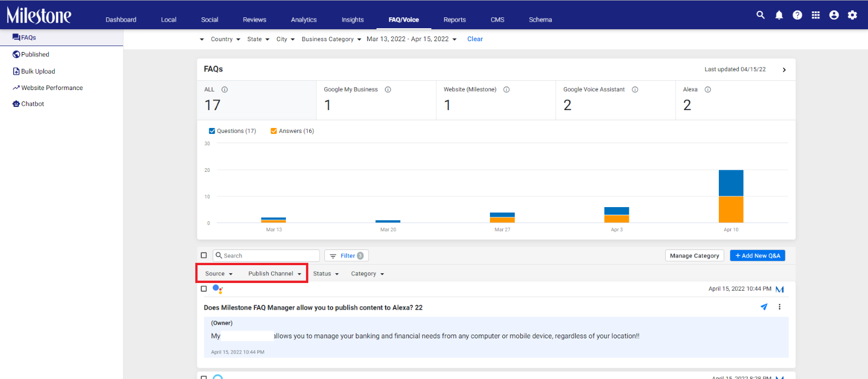
Task: Go to the Social tab
Action: point(209,20)
